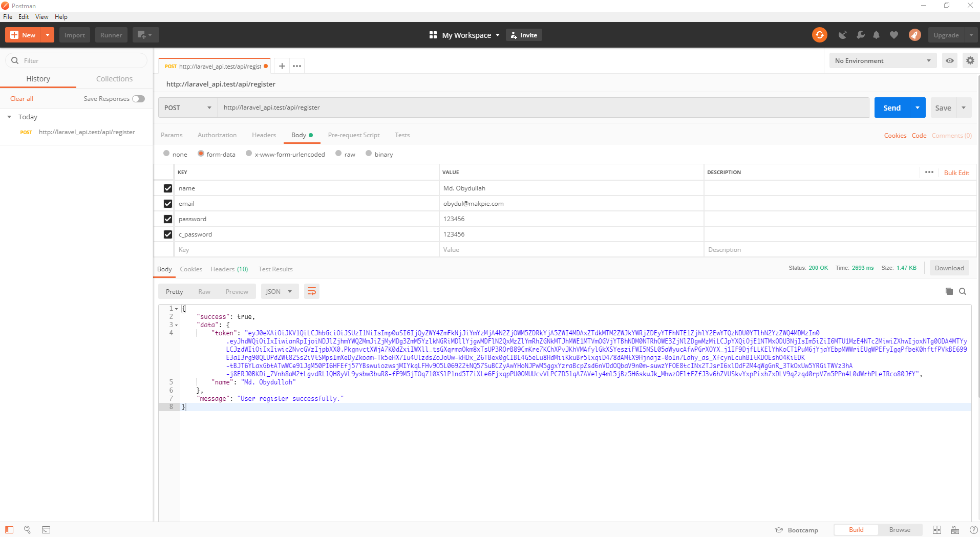The image size is (980, 537).
Task: Open the user avatar menu
Action: tap(914, 35)
